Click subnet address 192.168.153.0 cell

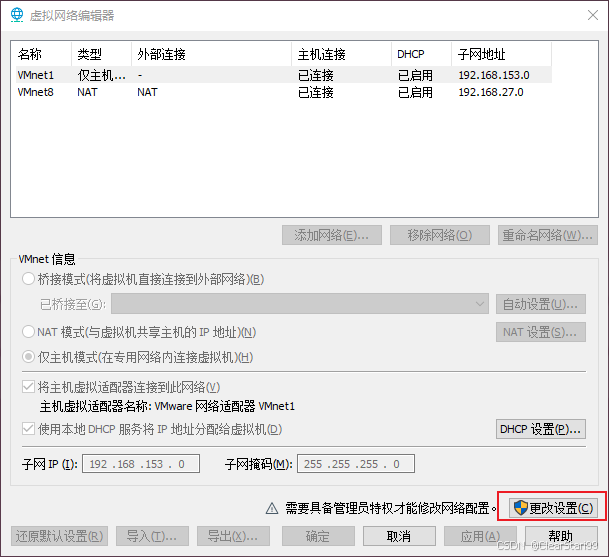[494, 75]
